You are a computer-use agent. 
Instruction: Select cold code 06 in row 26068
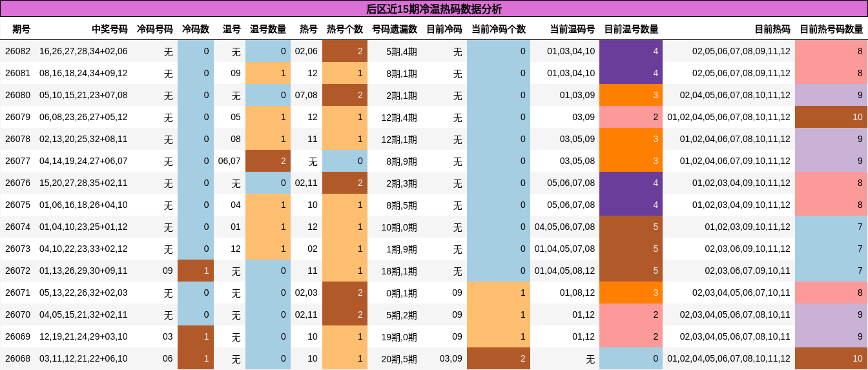point(168,358)
